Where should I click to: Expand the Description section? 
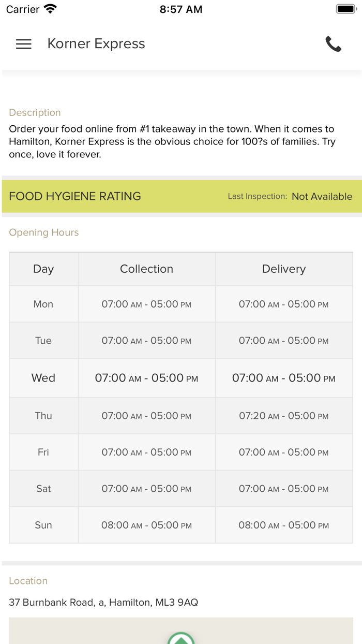(x=34, y=112)
